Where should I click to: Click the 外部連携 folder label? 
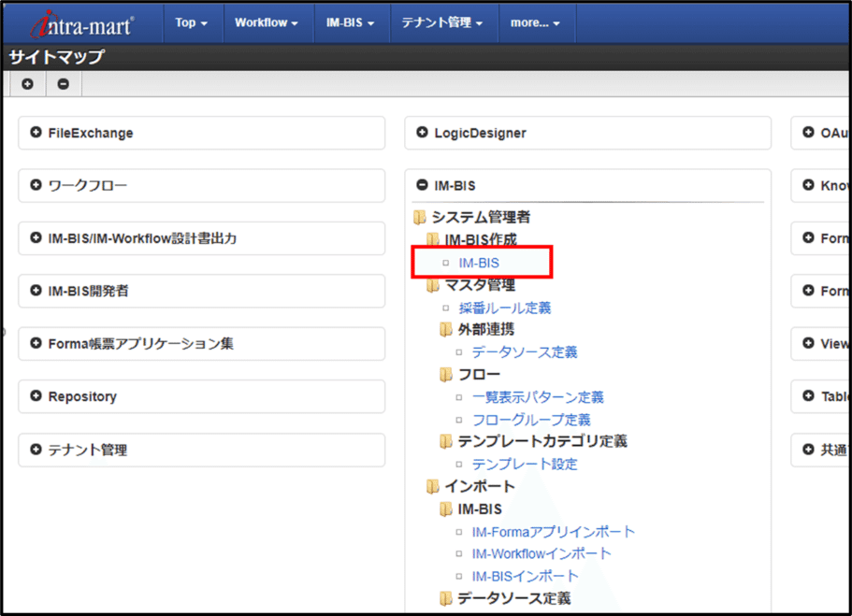pos(485,330)
